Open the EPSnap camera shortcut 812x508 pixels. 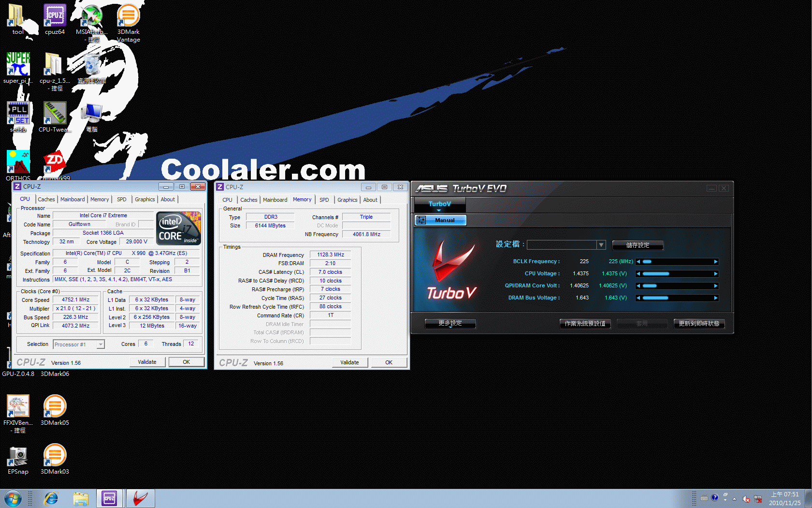coord(18,459)
